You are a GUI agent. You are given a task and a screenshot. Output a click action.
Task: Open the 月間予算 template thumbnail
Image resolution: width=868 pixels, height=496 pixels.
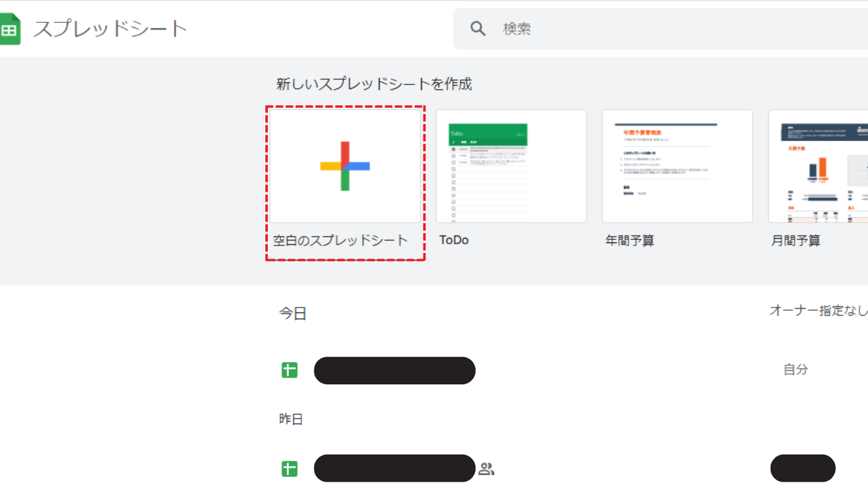point(818,166)
